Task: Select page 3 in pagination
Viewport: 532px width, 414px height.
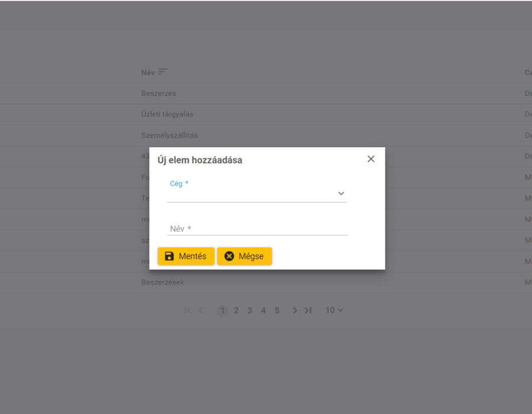Action: click(x=249, y=310)
